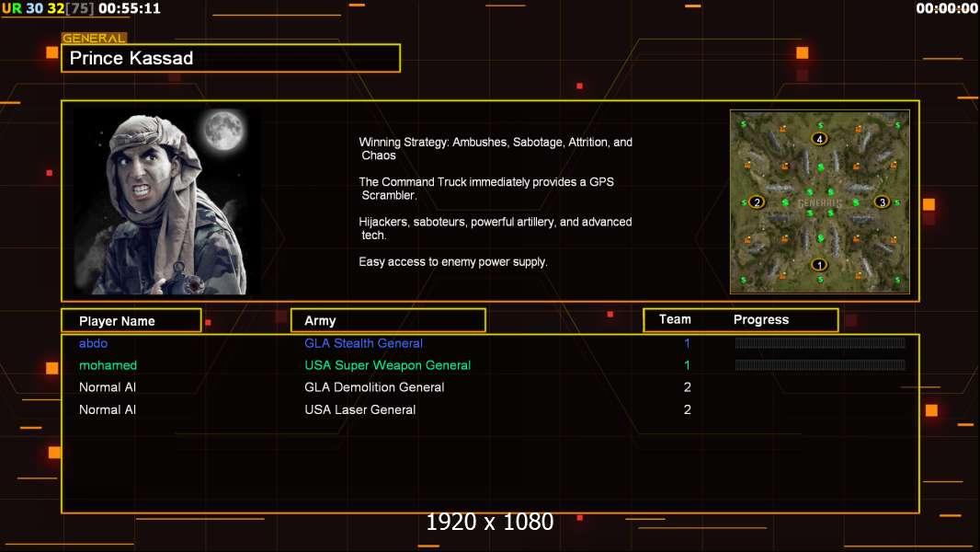Select the Prince Kassad general name field
The height and width of the screenshot is (552, 980).
tap(231, 58)
